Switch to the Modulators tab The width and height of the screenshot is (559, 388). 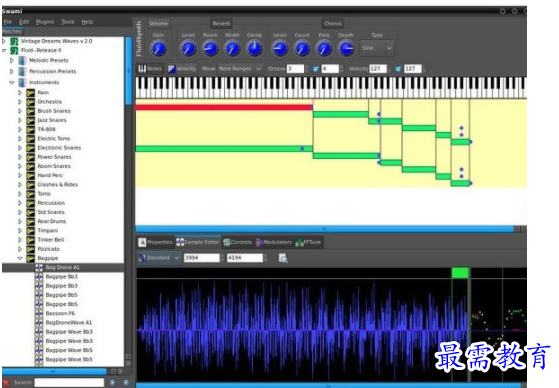273,242
